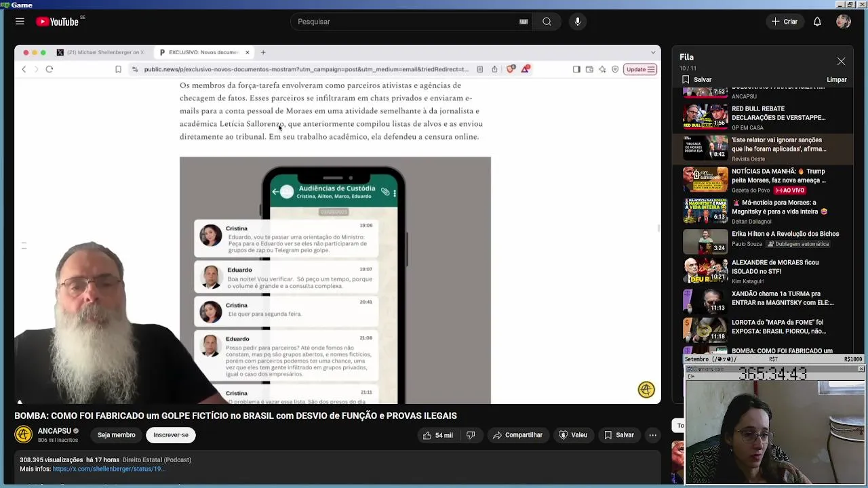Click the ANCAP channel watermark on video

(646, 390)
